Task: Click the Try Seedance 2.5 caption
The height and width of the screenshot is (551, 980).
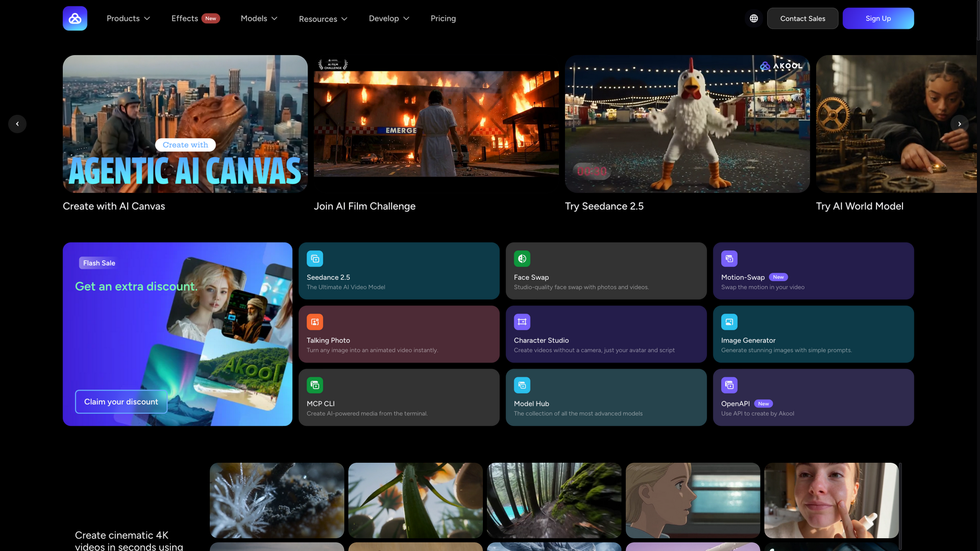Action: click(604, 206)
